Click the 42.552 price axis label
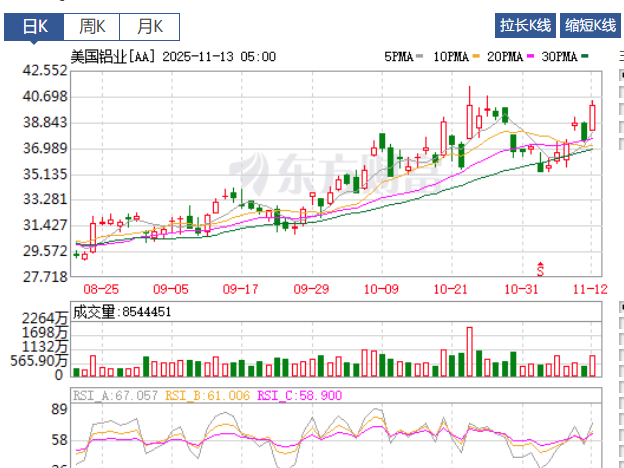Screen dimensions: 624x468 (x=45, y=70)
